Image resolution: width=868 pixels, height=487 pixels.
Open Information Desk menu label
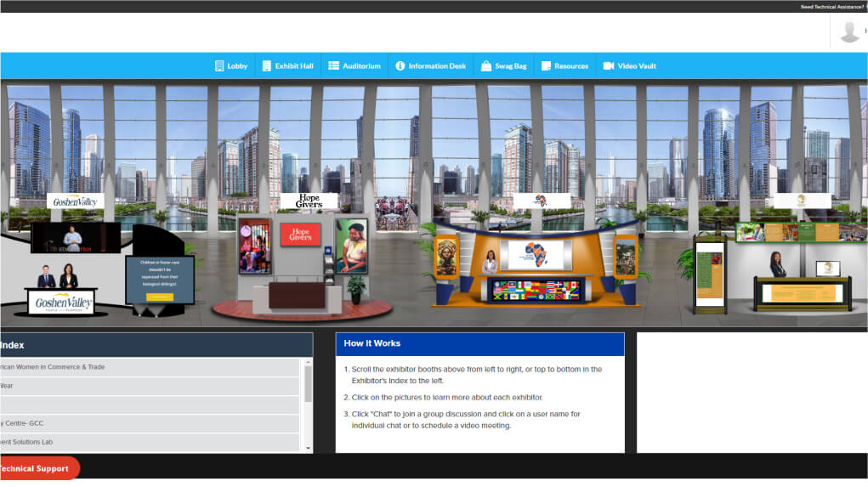437,65
